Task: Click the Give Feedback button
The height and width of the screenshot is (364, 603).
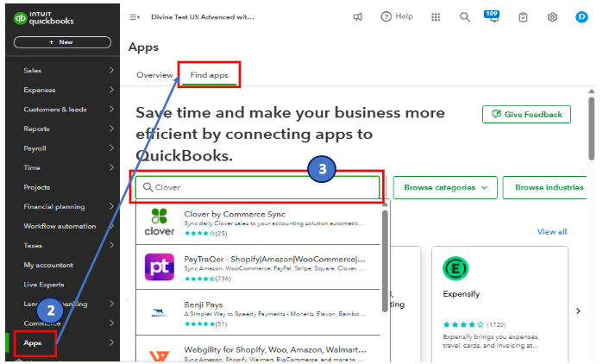Action: pos(526,114)
